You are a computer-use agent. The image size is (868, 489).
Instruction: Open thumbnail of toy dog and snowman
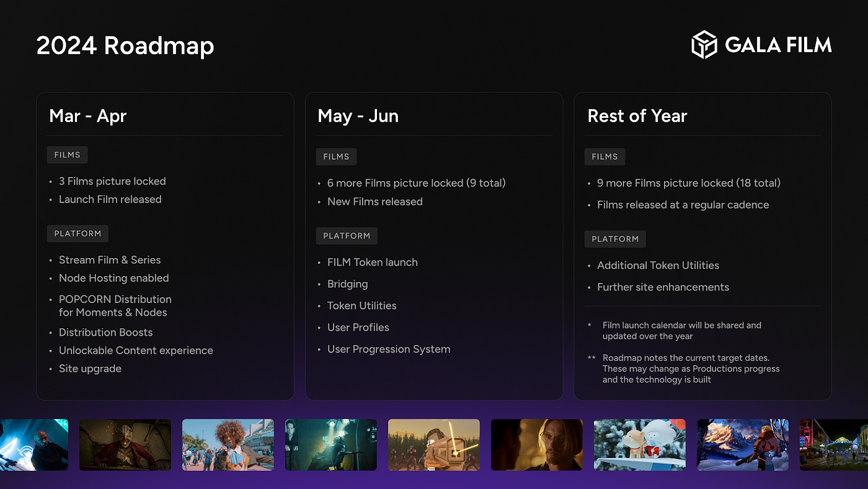640,444
